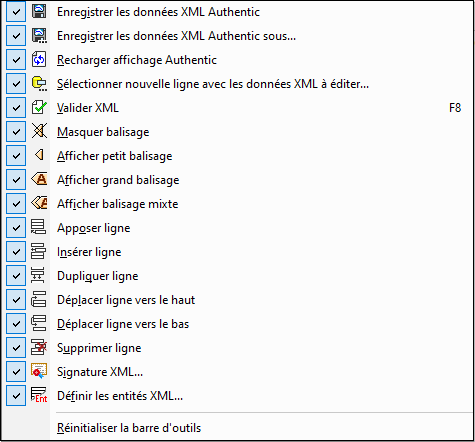Select the Définir les entités XML... entry text
Viewport: 475px width, 442px height.
pos(120,396)
